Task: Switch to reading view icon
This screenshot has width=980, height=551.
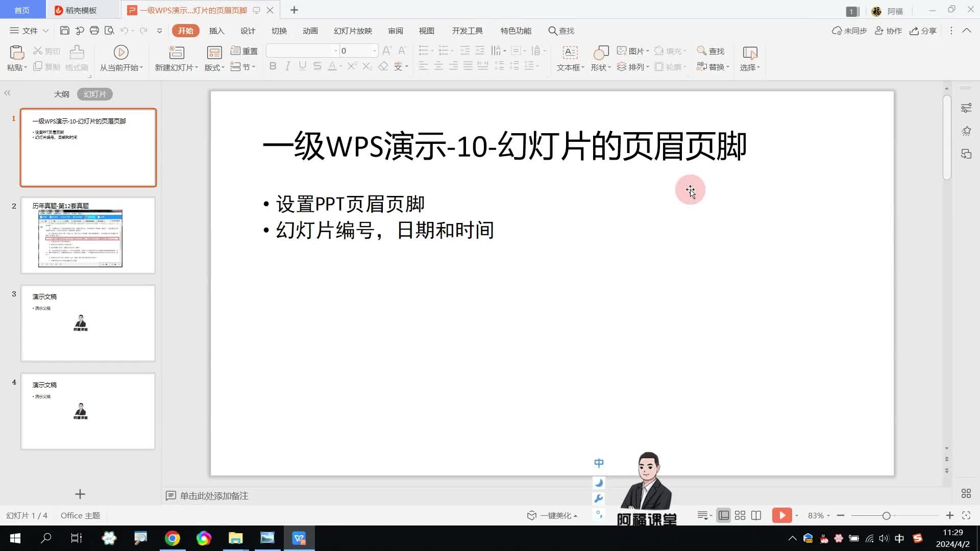Action: [756, 515]
